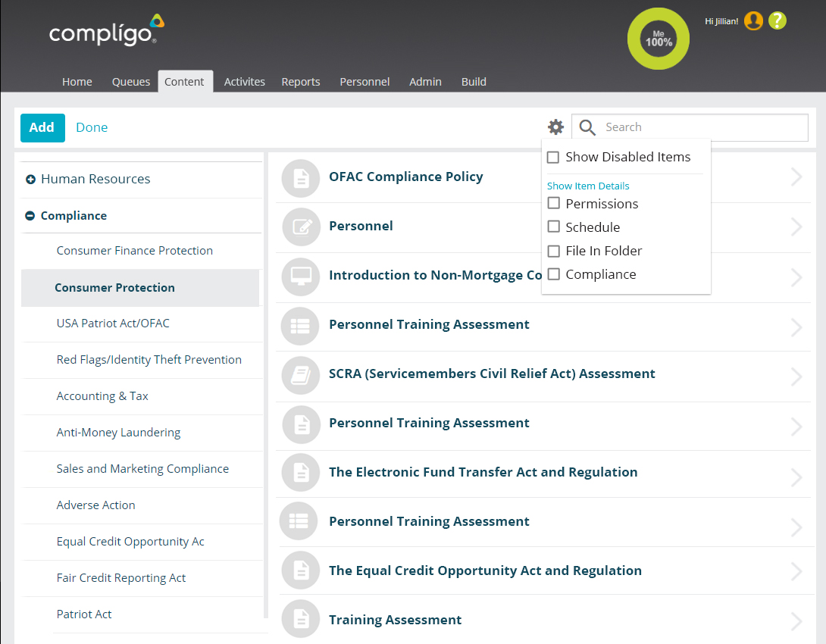Click the Compligo logo

click(106, 30)
